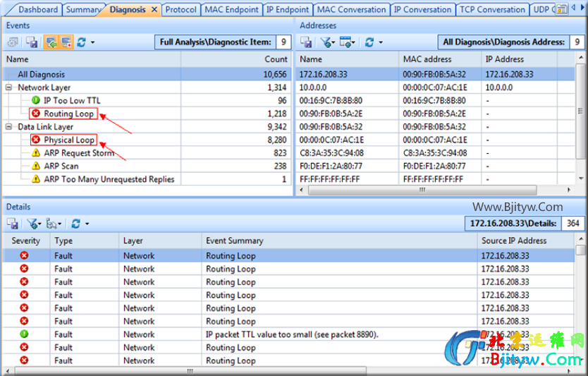
Task: Collapse the Network Layer tree node
Action: (9, 88)
